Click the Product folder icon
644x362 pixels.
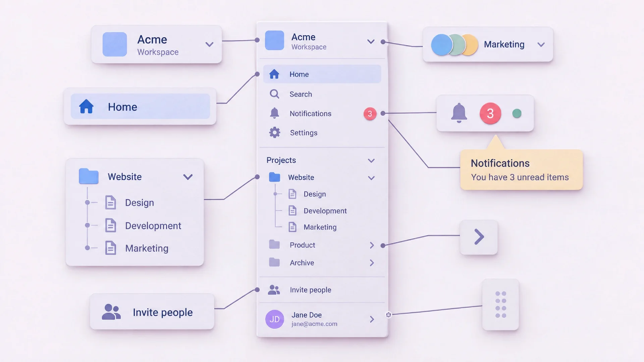tap(274, 244)
